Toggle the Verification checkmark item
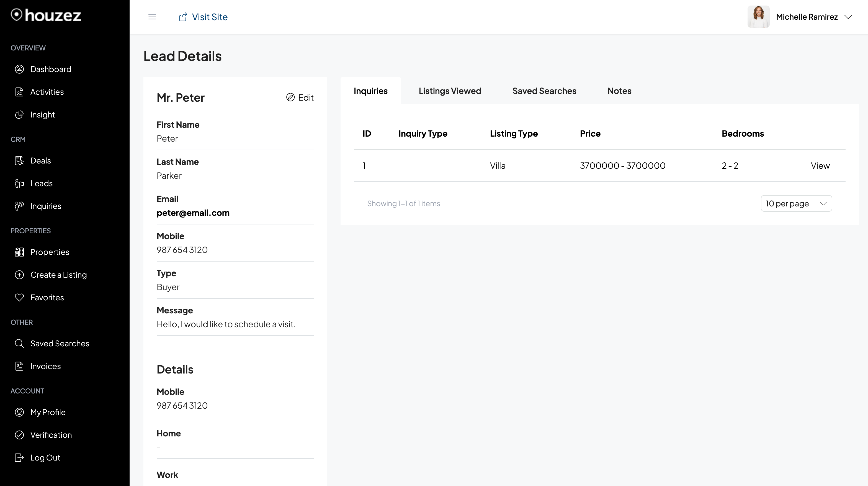The width and height of the screenshot is (868, 486). coord(19,435)
